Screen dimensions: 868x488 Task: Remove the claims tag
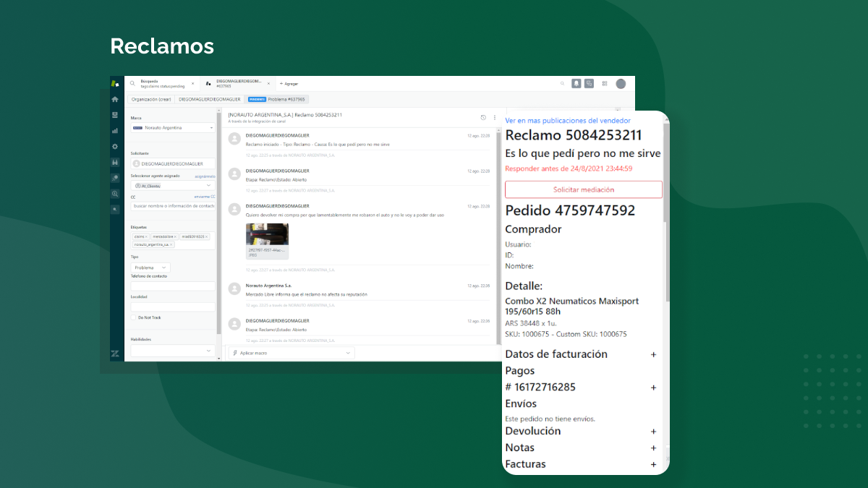pos(146,236)
